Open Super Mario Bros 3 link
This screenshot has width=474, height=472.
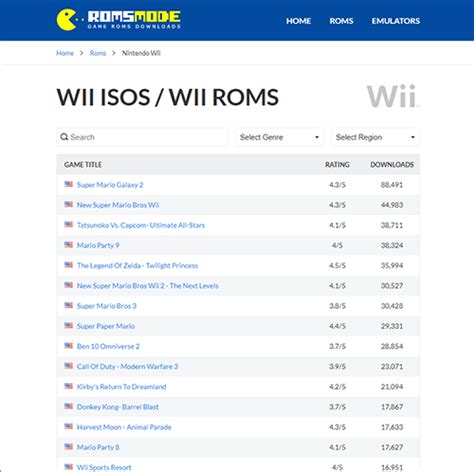[107, 306]
